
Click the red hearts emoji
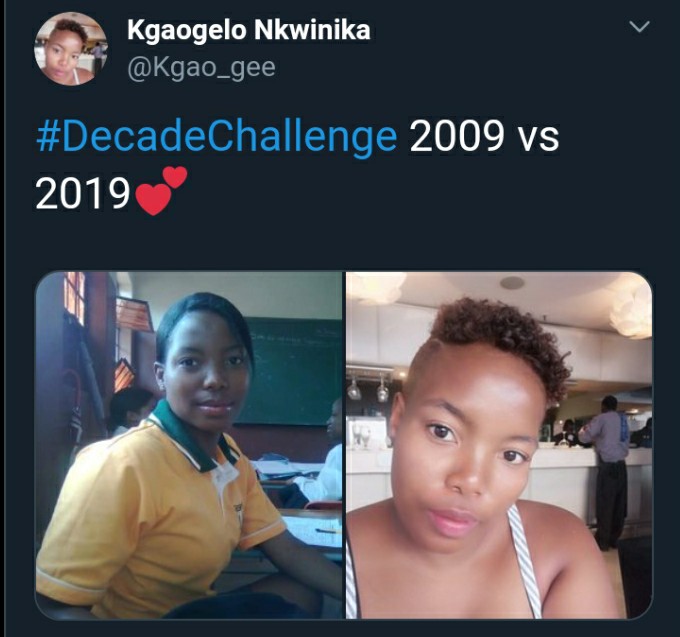[x=161, y=191]
